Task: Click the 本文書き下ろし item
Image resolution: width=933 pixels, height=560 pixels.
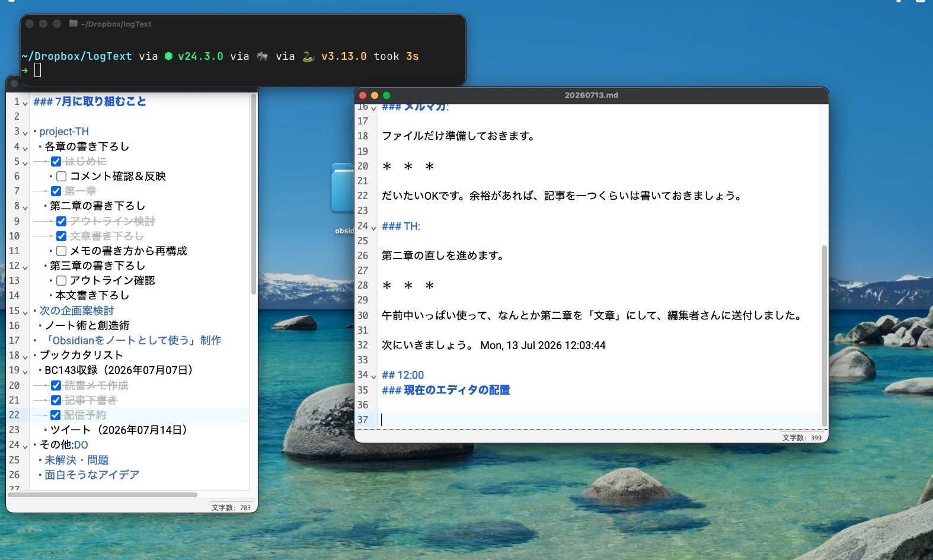Action: [92, 295]
